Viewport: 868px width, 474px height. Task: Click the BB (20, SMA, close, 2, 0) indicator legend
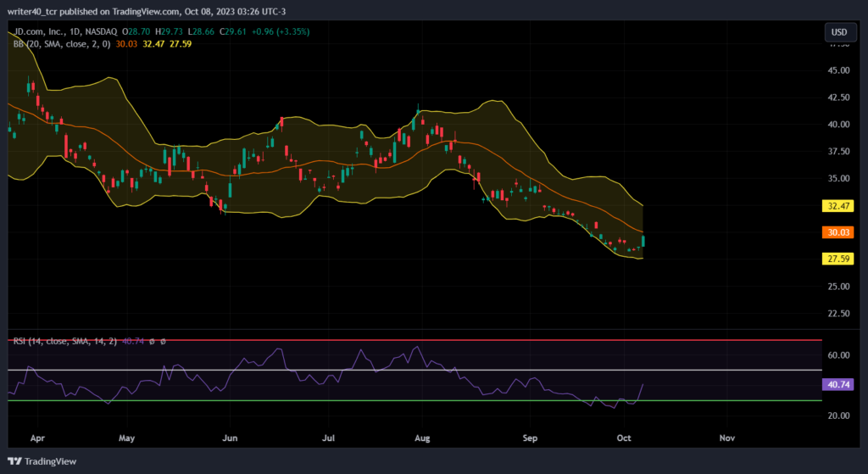pyautogui.click(x=62, y=44)
